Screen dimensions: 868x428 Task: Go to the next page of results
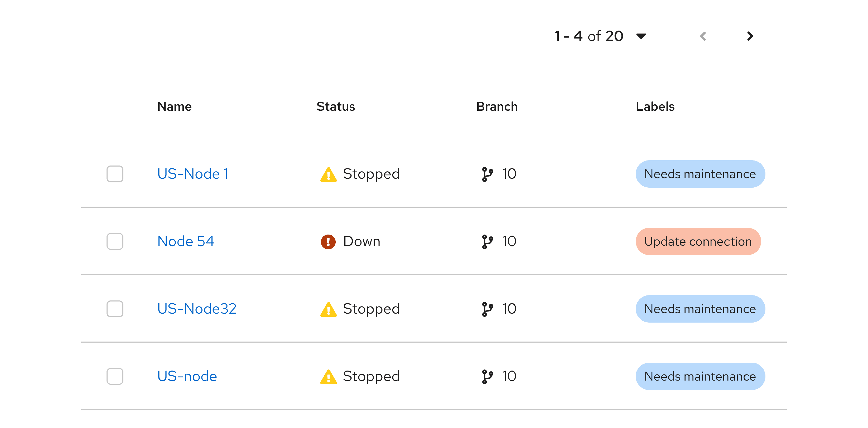point(750,36)
